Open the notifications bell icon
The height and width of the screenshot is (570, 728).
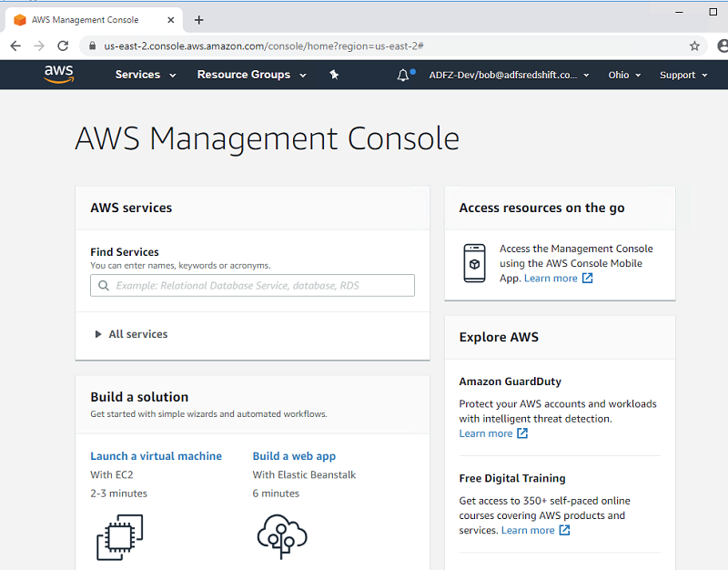click(x=403, y=75)
